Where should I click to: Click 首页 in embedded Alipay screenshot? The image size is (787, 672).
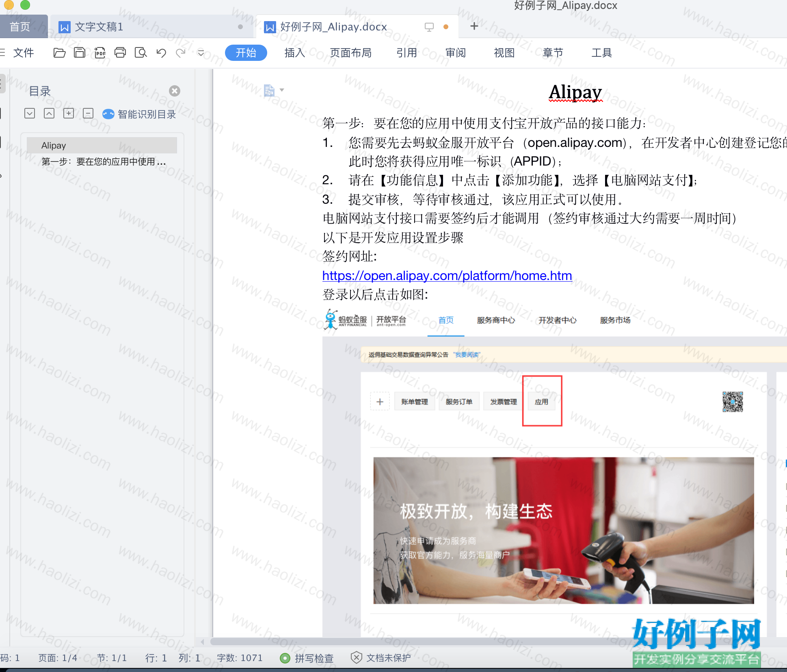coord(446,320)
